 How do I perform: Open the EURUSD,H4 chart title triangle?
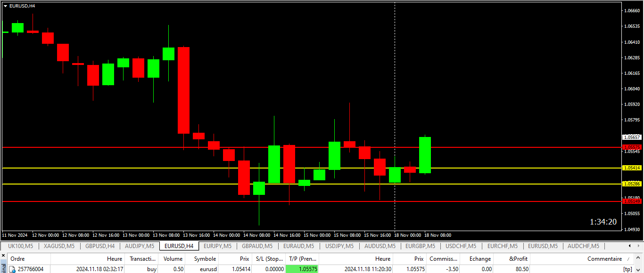(x=5, y=6)
